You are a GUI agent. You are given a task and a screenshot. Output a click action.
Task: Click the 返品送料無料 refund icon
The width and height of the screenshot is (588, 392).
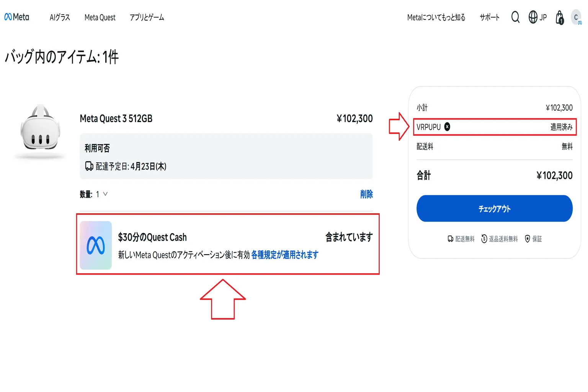point(484,239)
